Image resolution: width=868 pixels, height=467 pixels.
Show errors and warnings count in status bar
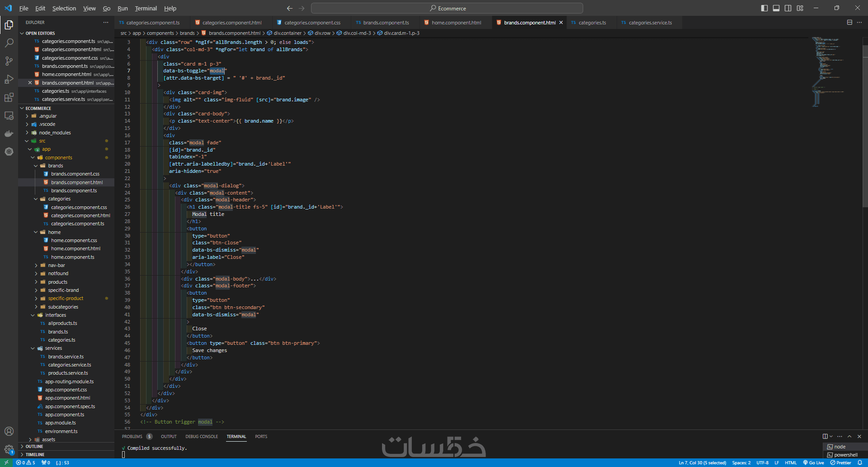point(26,462)
